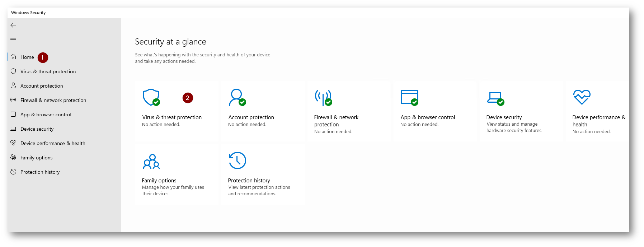Screen dimensions: 644x247
Task: Click the back arrow icon
Action: tap(13, 25)
